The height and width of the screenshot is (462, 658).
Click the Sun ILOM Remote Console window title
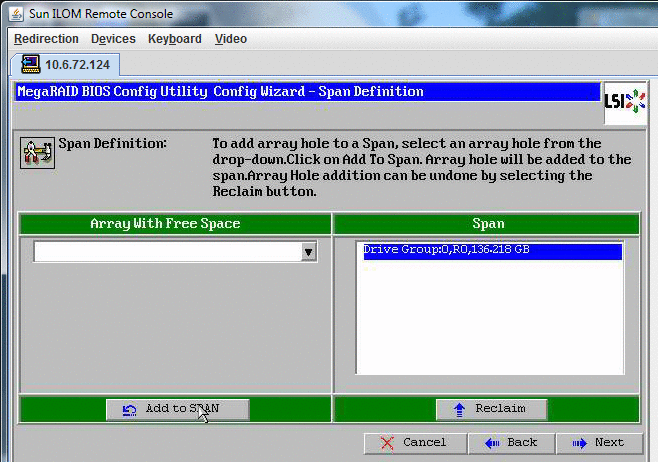click(x=101, y=14)
